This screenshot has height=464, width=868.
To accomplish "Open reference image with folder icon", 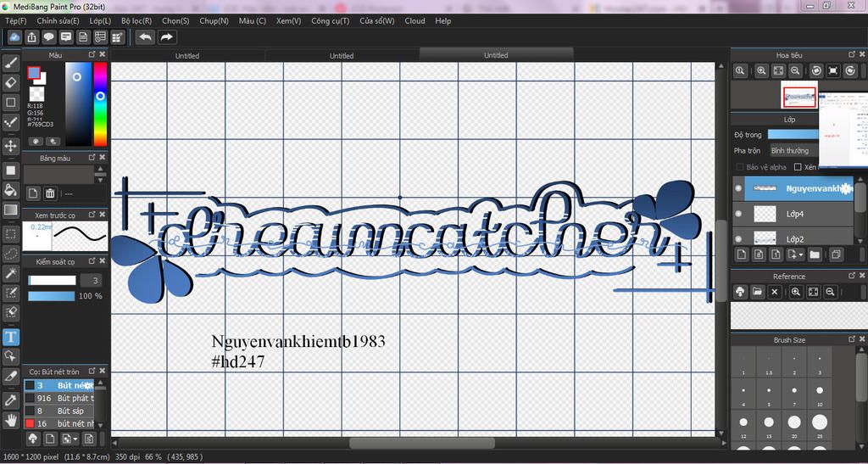I will click(x=757, y=292).
